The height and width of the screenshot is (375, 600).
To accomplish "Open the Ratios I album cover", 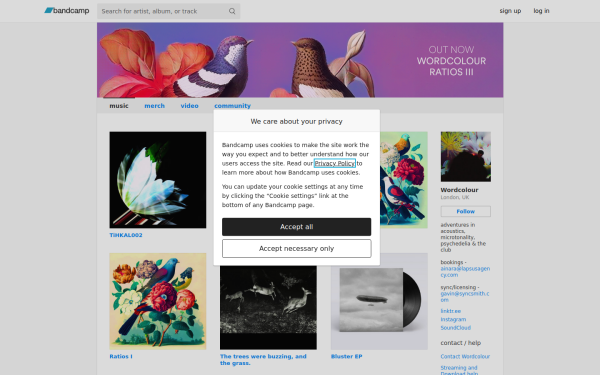I will pos(158,301).
